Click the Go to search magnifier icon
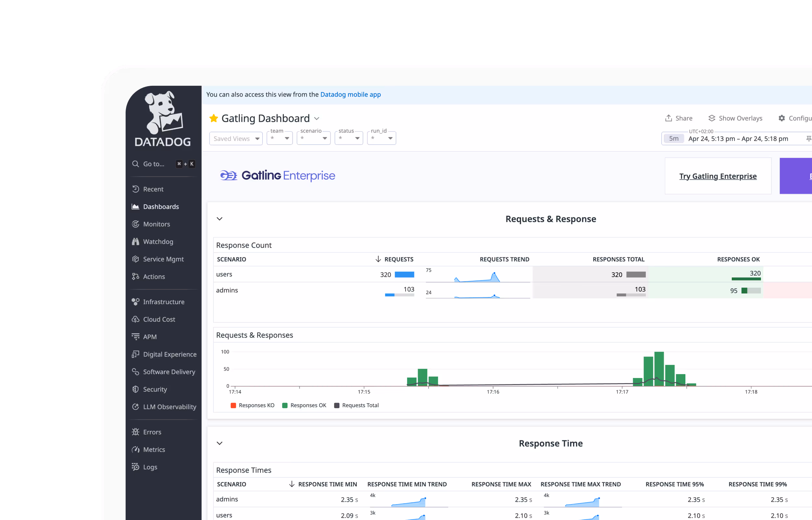Image resolution: width=812 pixels, height=520 pixels. point(136,164)
